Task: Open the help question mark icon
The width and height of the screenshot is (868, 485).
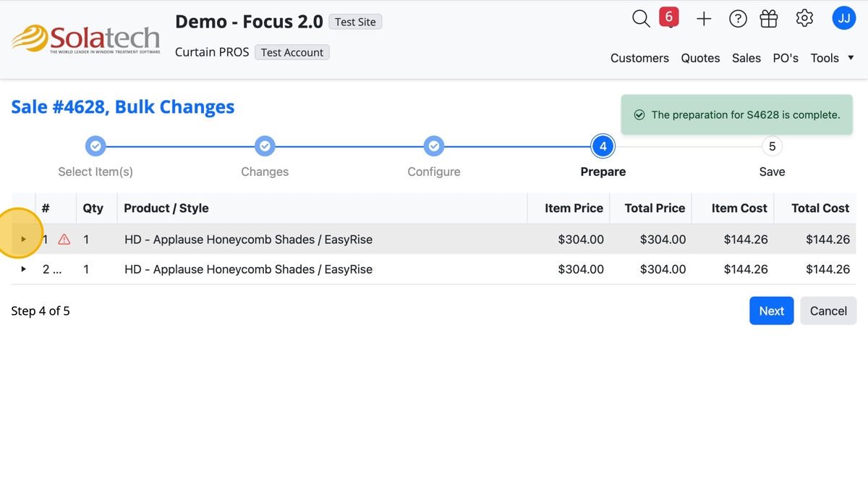Action: coord(738,20)
